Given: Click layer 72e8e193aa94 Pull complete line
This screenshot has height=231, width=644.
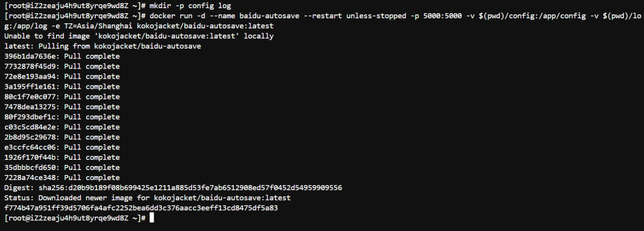Looking at the screenshot, I should [x=62, y=76].
